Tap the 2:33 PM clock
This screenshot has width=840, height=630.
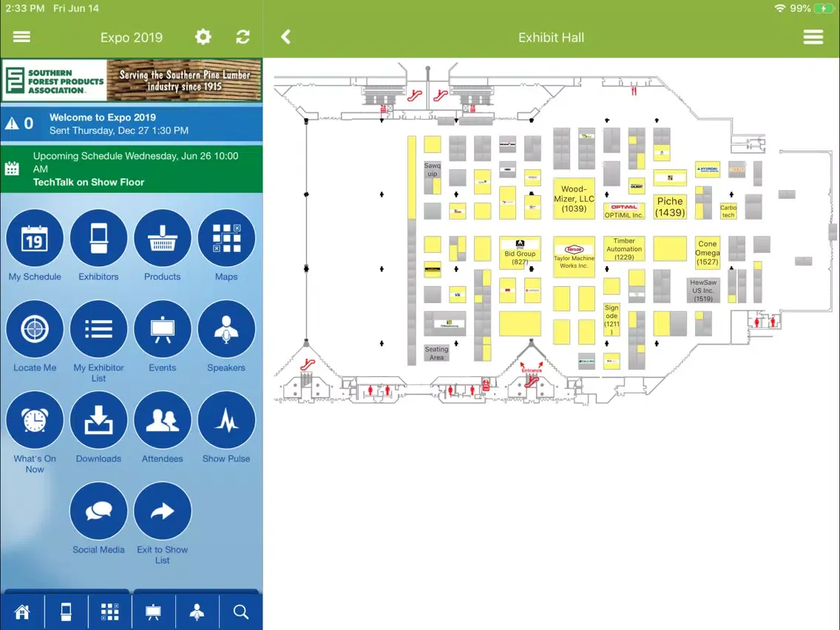pos(24,8)
